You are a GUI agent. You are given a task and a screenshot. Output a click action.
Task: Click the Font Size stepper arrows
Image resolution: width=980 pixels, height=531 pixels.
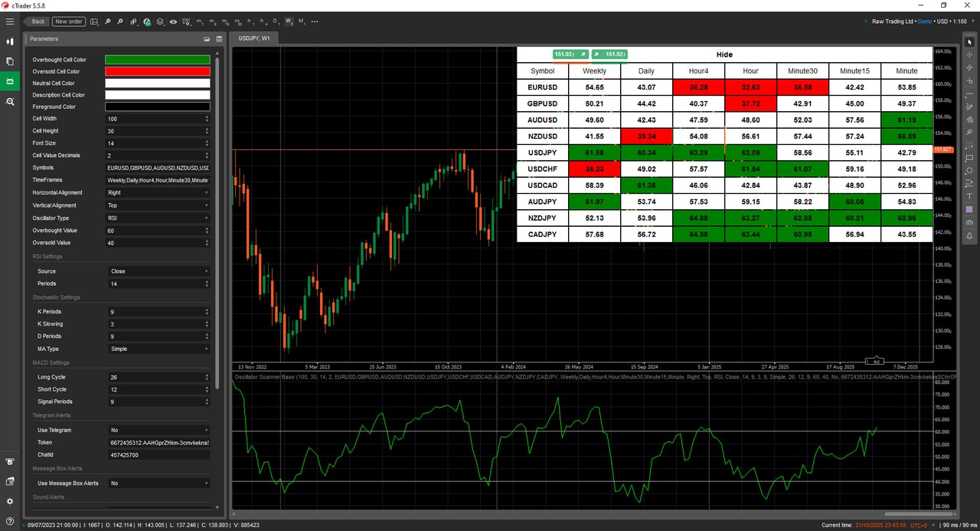click(207, 143)
